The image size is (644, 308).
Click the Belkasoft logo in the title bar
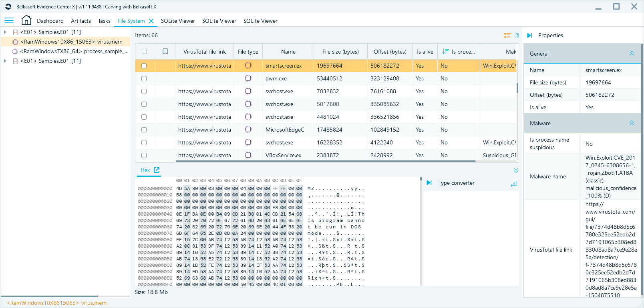(x=8, y=7)
